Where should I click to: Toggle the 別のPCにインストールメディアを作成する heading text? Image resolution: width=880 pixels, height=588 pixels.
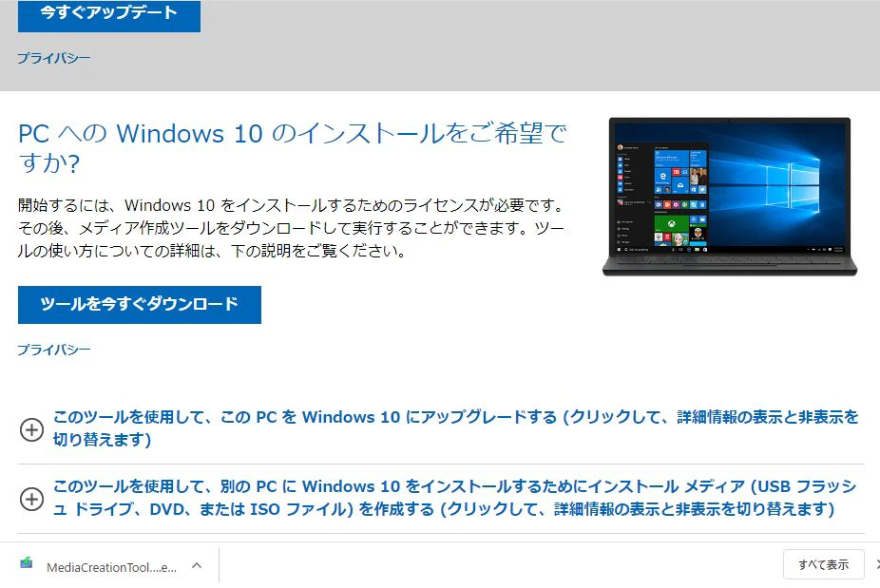point(454,498)
